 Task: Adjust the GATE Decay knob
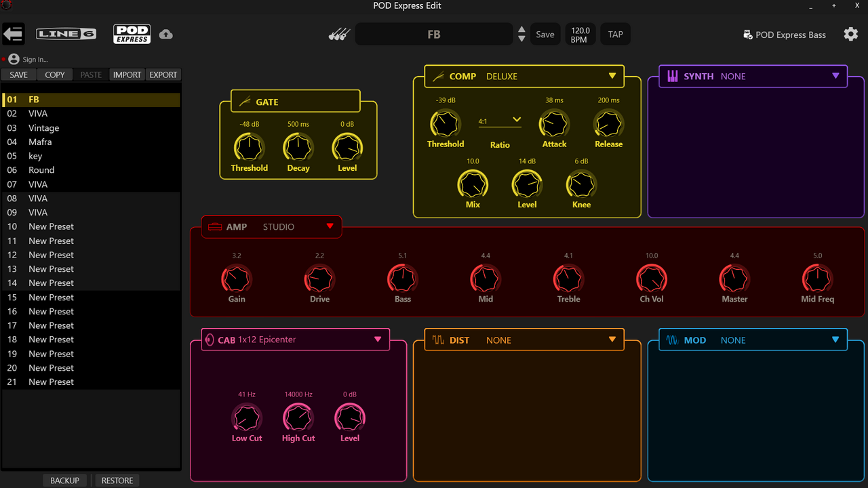298,147
